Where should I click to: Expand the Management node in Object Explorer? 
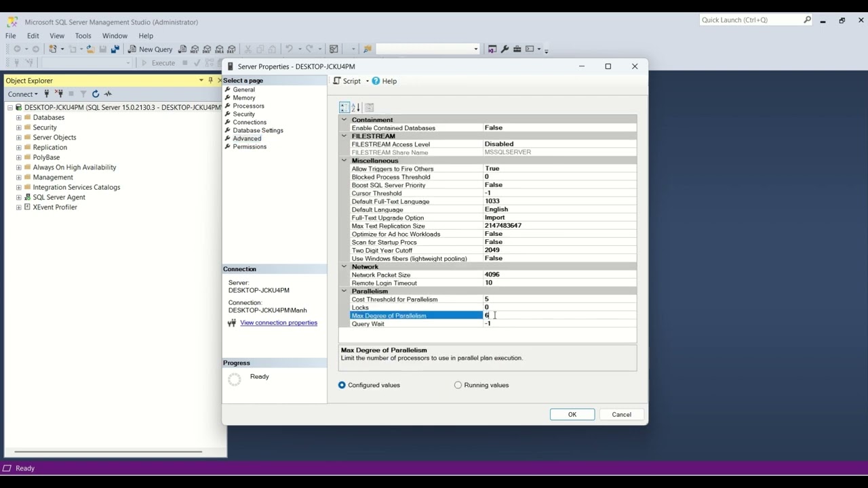[19, 178]
